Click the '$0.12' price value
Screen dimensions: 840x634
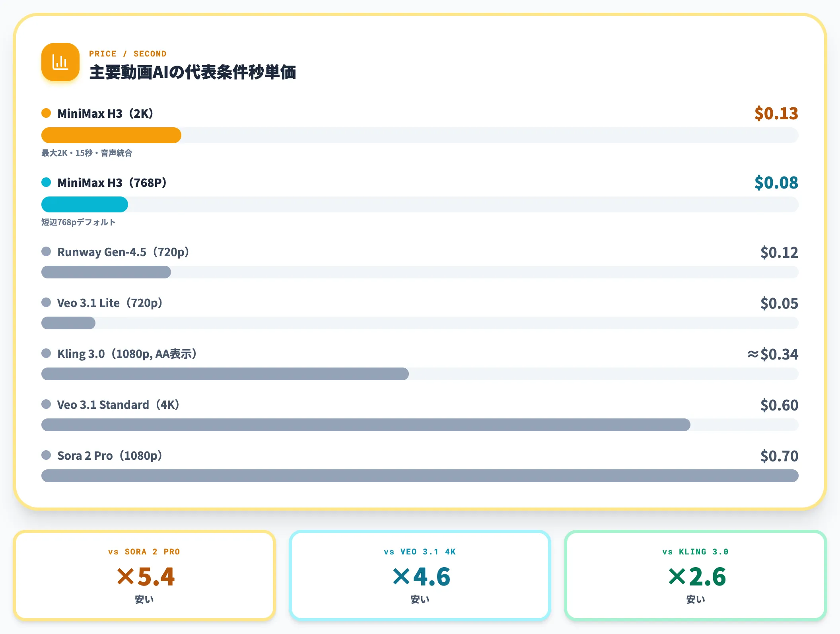(x=780, y=252)
